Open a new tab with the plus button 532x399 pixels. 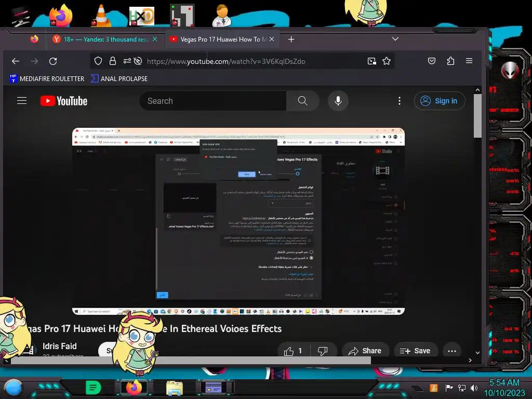coord(291,39)
